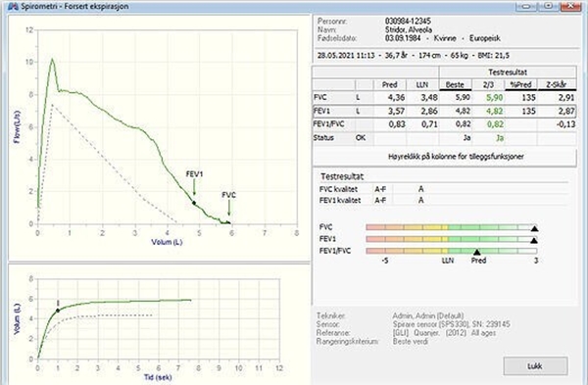Click FVC predicted value 4,36
This screenshot has height=385, width=588.
[396, 97]
